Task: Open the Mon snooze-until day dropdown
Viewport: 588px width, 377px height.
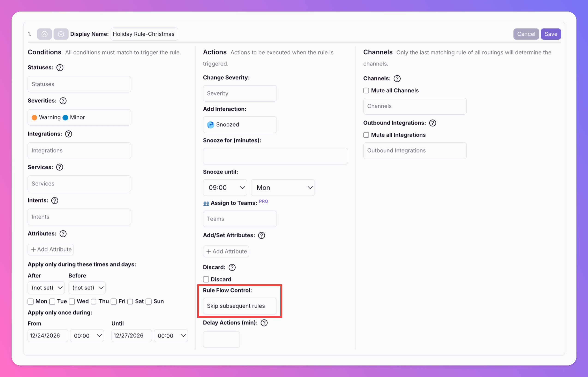Action: [x=283, y=188]
